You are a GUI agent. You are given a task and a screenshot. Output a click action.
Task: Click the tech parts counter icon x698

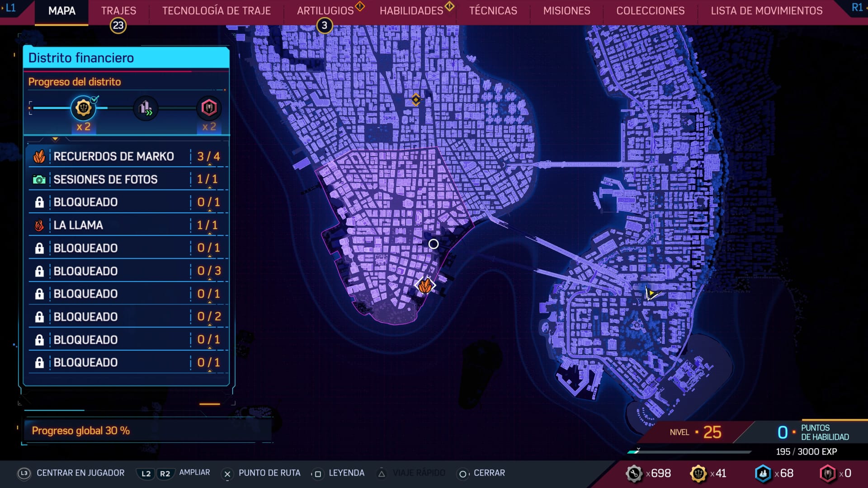634,474
